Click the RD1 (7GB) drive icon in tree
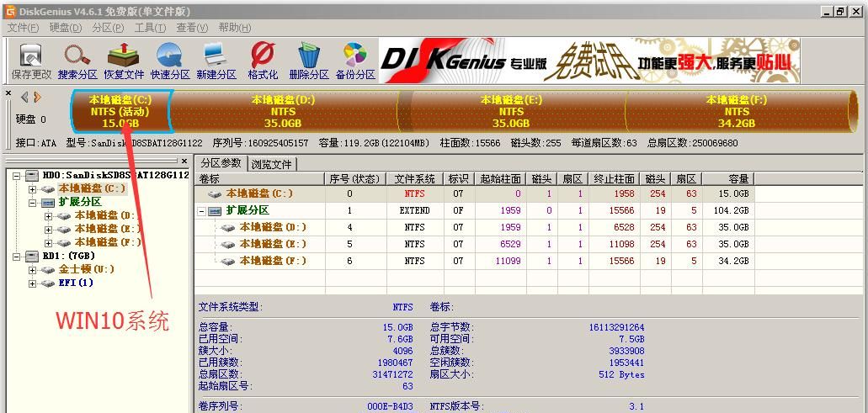The width and height of the screenshot is (868, 413). point(33,256)
